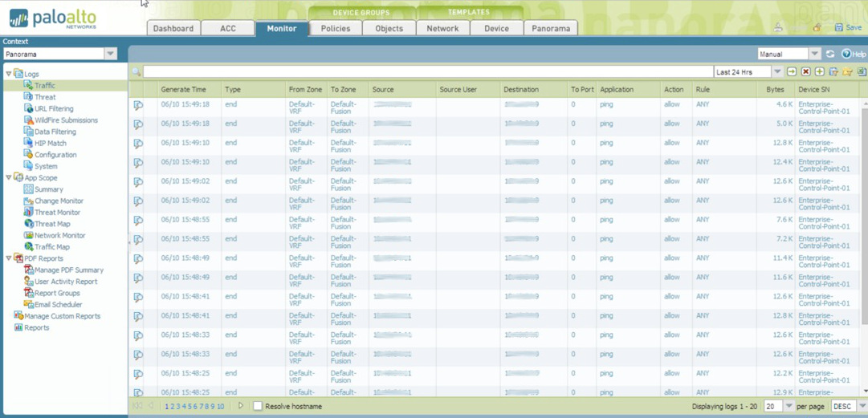Image resolution: width=868 pixels, height=418 pixels.
Task: Open the Manual refresh interval dropdown
Action: [813, 54]
